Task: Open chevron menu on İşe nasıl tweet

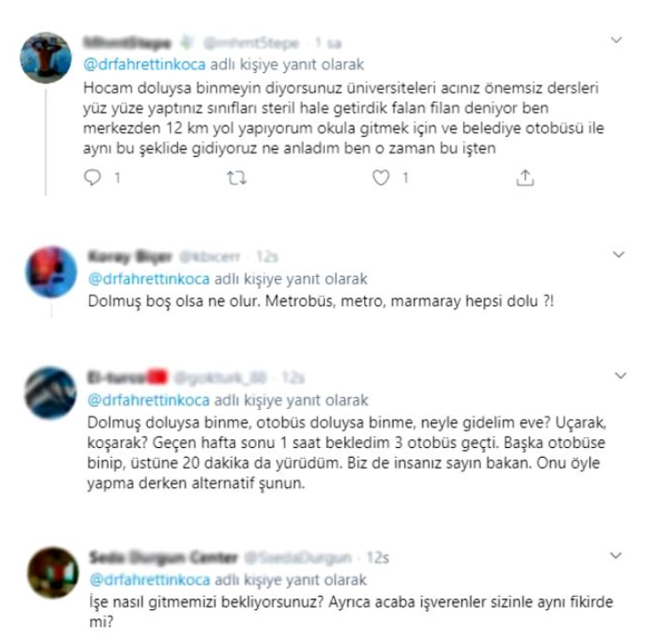Action: (615, 555)
